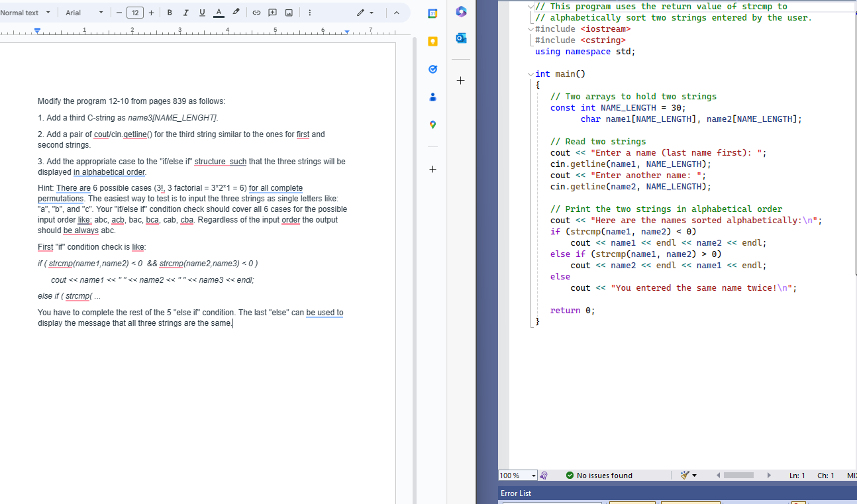Click 'using namespace std;' line in code
Viewport: 857px width, 504px height.
point(585,51)
